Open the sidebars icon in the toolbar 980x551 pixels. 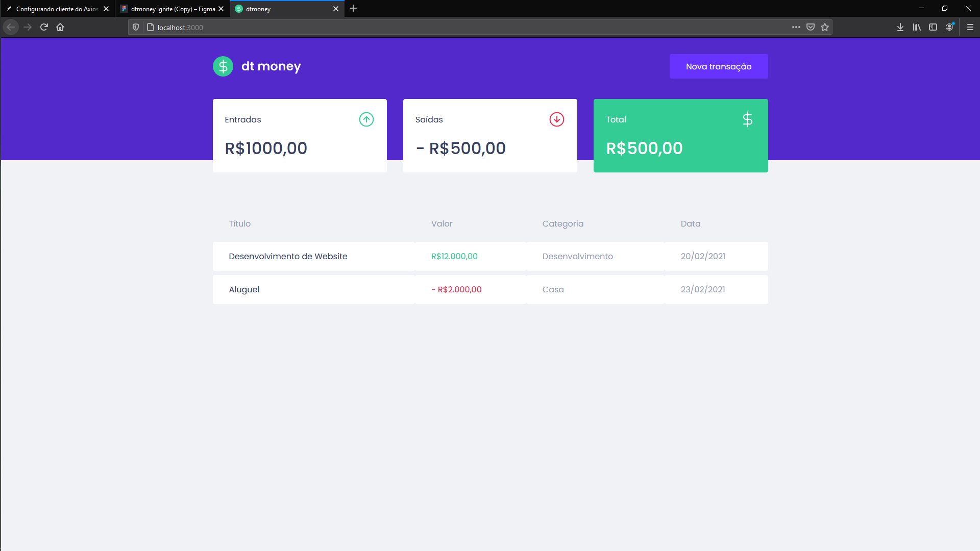tap(934, 27)
